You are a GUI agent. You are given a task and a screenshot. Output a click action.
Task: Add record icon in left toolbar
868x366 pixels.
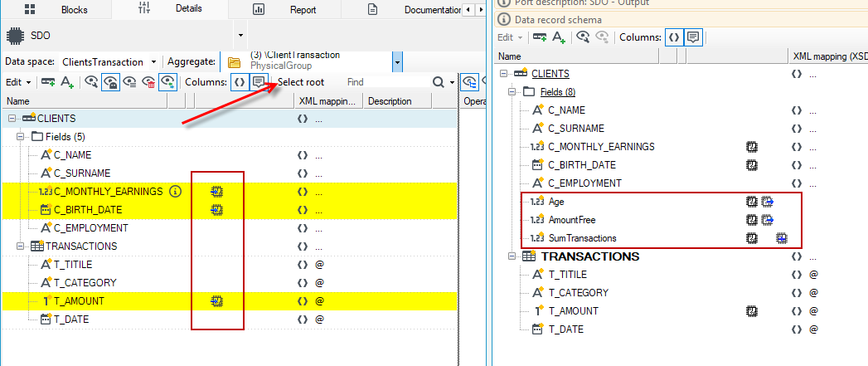point(47,82)
